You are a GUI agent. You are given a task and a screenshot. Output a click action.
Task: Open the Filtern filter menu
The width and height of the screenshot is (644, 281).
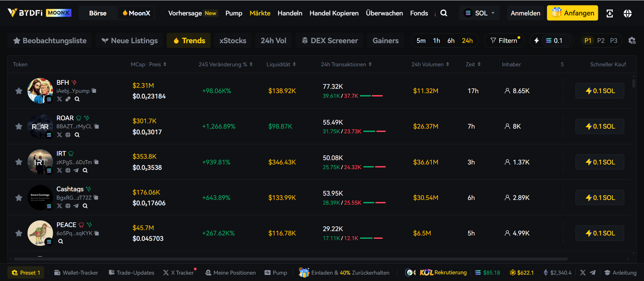click(504, 41)
